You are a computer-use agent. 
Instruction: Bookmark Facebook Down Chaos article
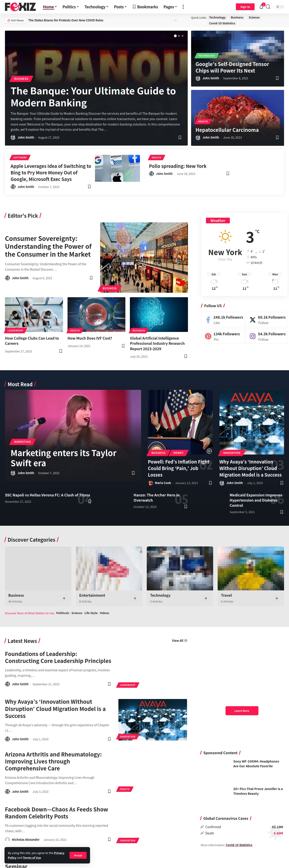click(109, 839)
